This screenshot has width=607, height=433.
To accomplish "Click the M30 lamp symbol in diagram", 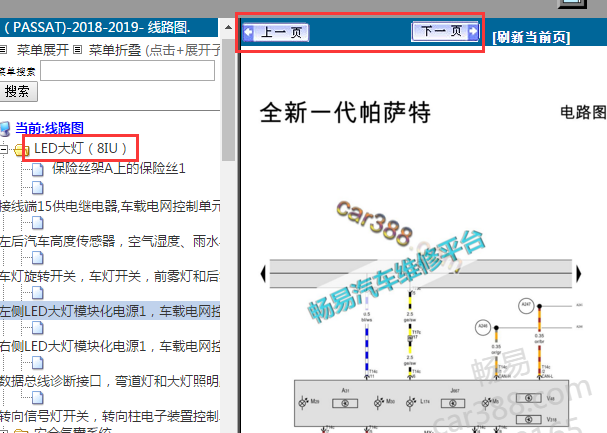I will click(379, 402).
